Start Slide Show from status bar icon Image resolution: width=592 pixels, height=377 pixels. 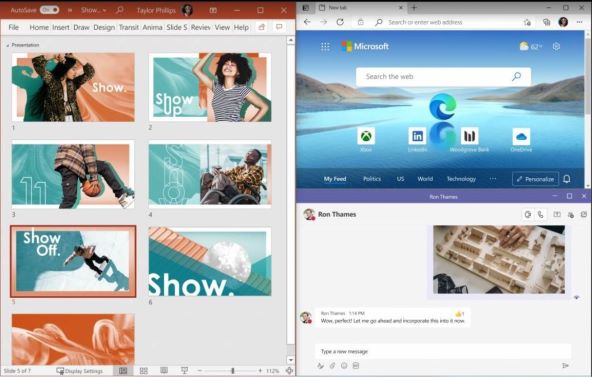click(184, 371)
